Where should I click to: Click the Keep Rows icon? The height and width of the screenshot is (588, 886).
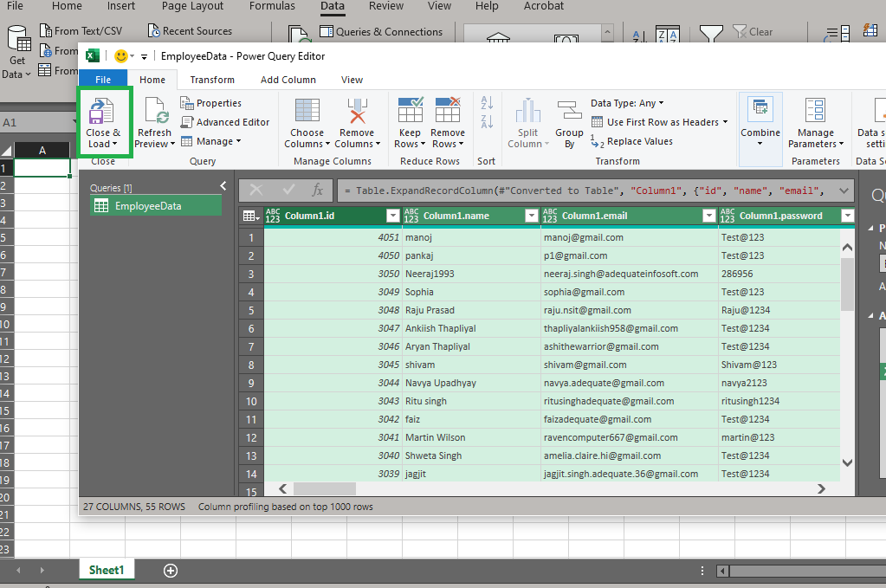tap(411, 110)
